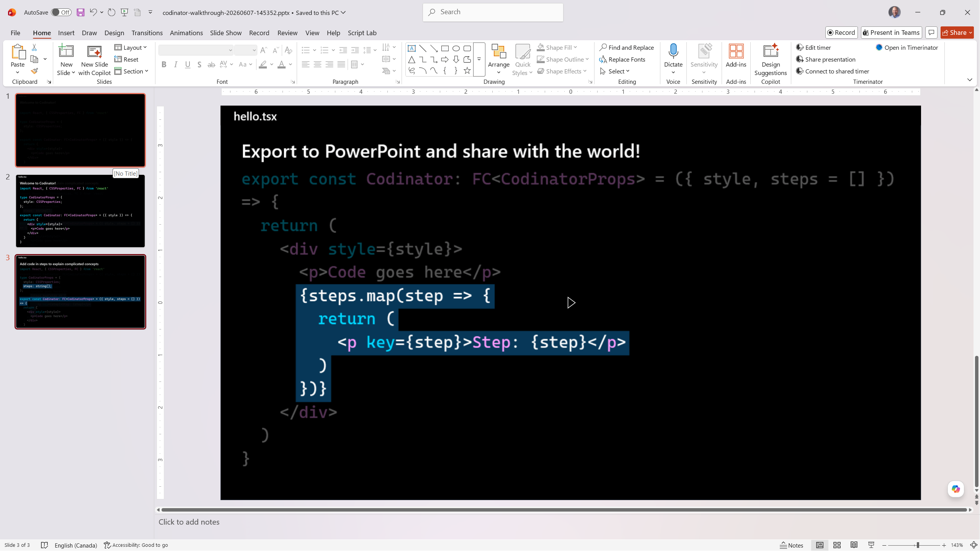Click the spell check book icon
980x551 pixels.
(44, 545)
